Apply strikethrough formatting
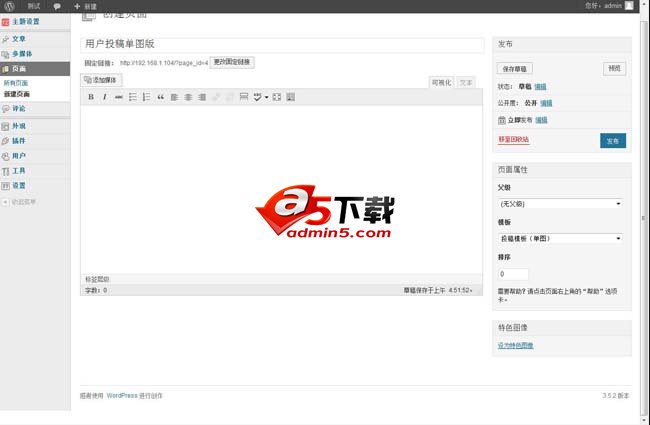Viewport: 650px width, 425px height. pos(119,97)
